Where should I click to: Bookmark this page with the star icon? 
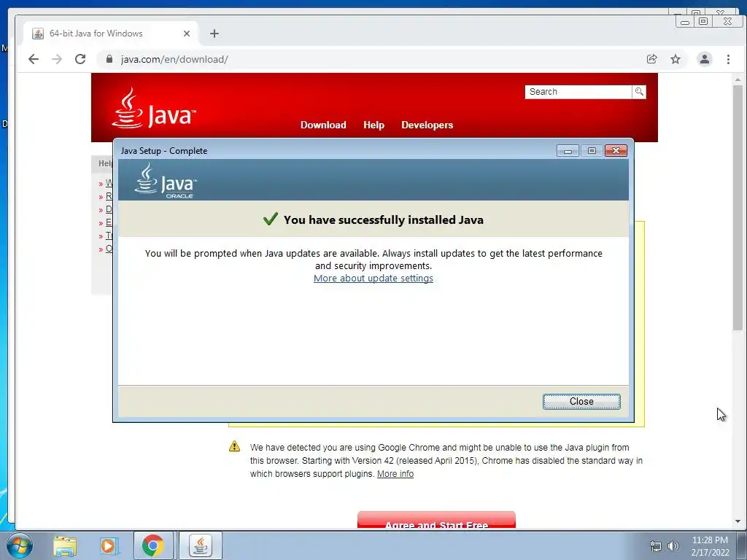[675, 59]
